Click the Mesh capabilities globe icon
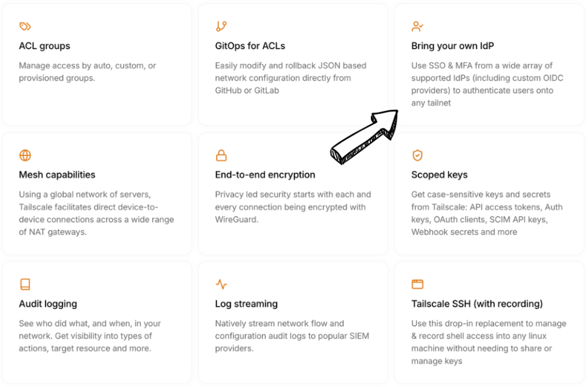The width and height of the screenshot is (588, 387). 25,155
